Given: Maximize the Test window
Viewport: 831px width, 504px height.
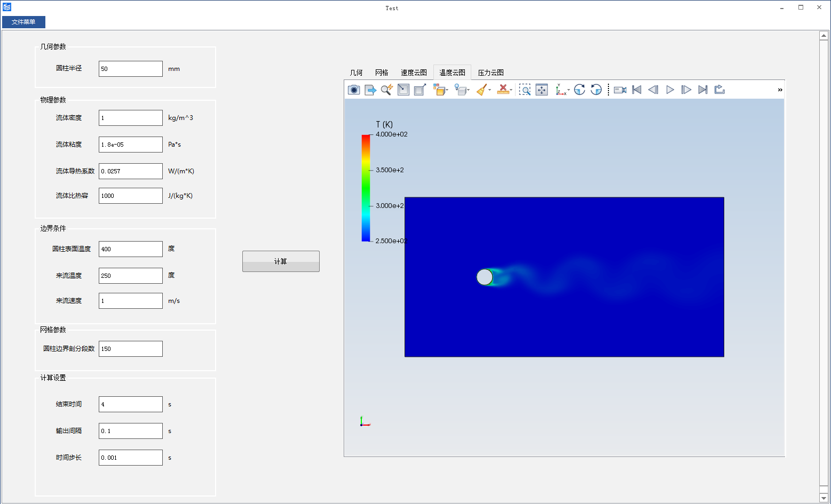Looking at the screenshot, I should 801,7.
